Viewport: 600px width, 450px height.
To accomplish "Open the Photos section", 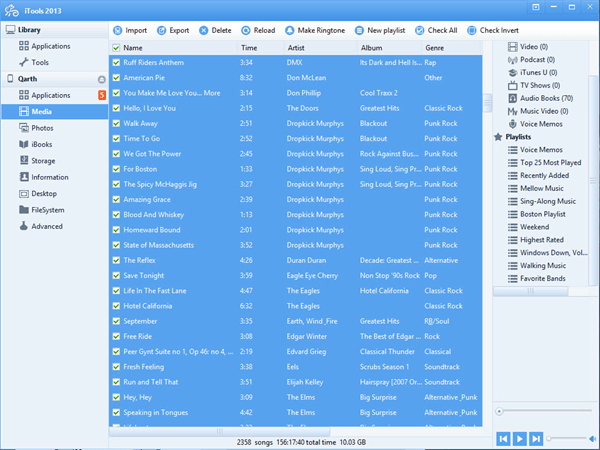I will 36,128.
